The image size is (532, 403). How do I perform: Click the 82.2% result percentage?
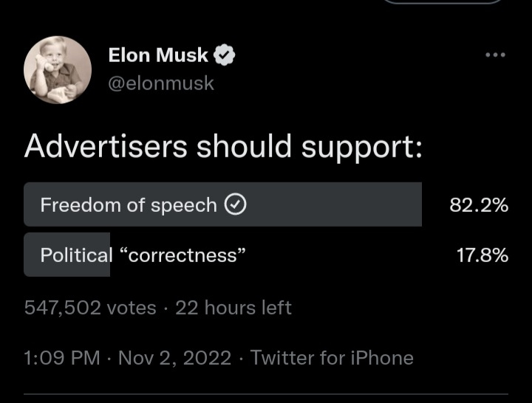click(479, 205)
